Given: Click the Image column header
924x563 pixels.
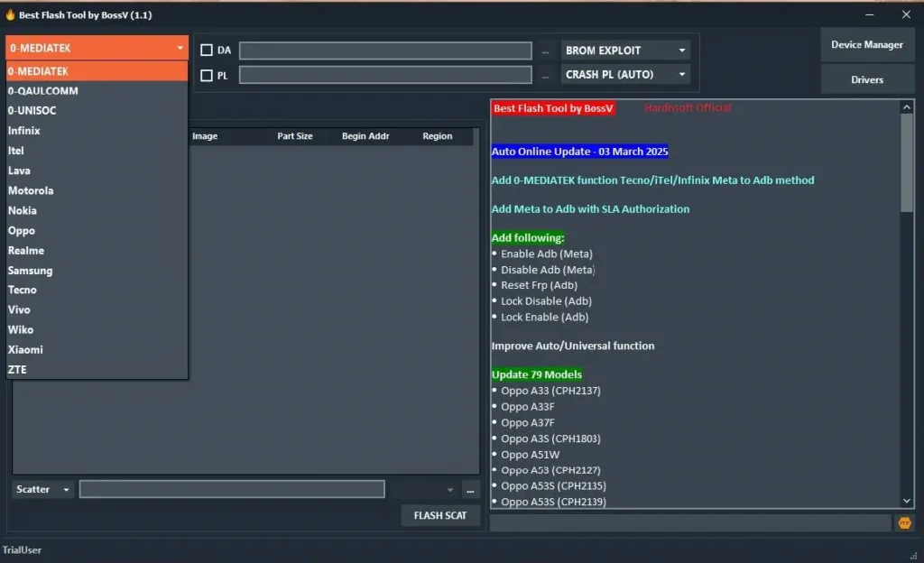Looking at the screenshot, I should tap(205, 136).
